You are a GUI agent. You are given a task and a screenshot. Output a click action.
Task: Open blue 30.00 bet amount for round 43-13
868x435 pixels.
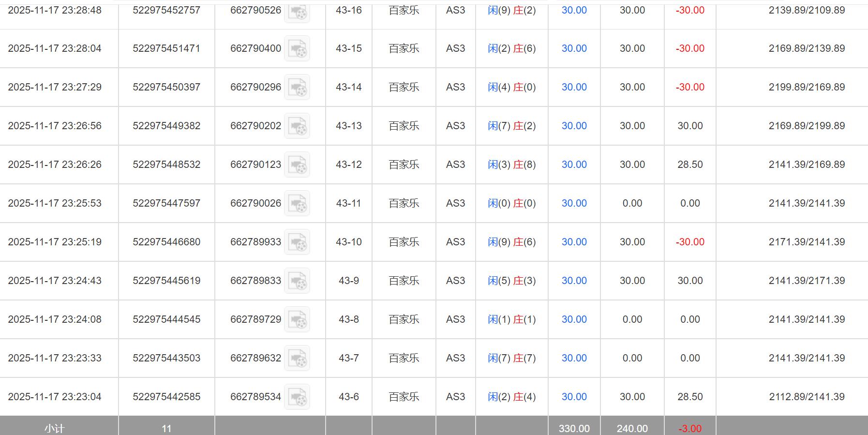click(574, 126)
